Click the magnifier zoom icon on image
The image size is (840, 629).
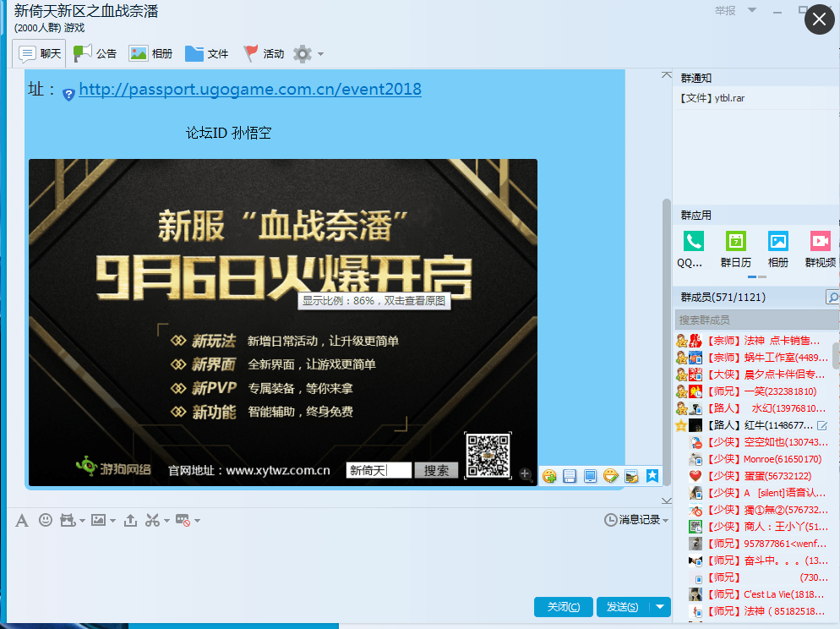526,474
